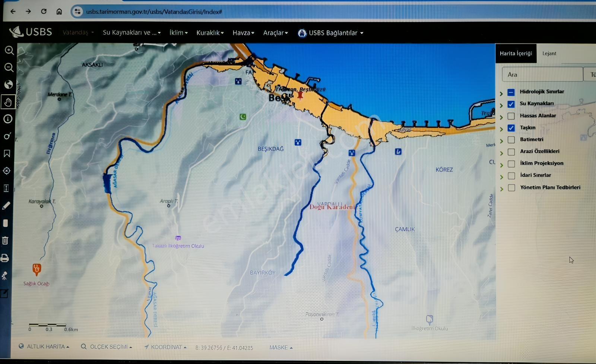
Task: Click the edit note icon at the sidebar bottom
Action: pos(4,294)
